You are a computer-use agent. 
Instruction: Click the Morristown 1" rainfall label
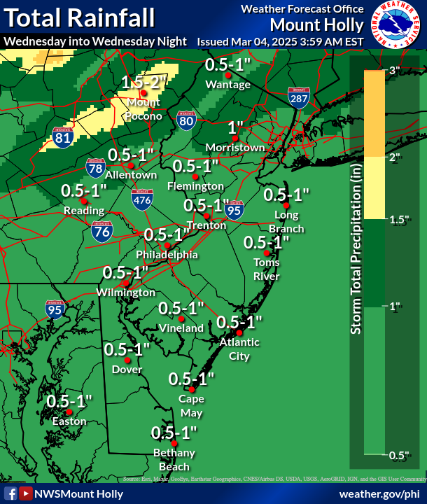pos(235,127)
